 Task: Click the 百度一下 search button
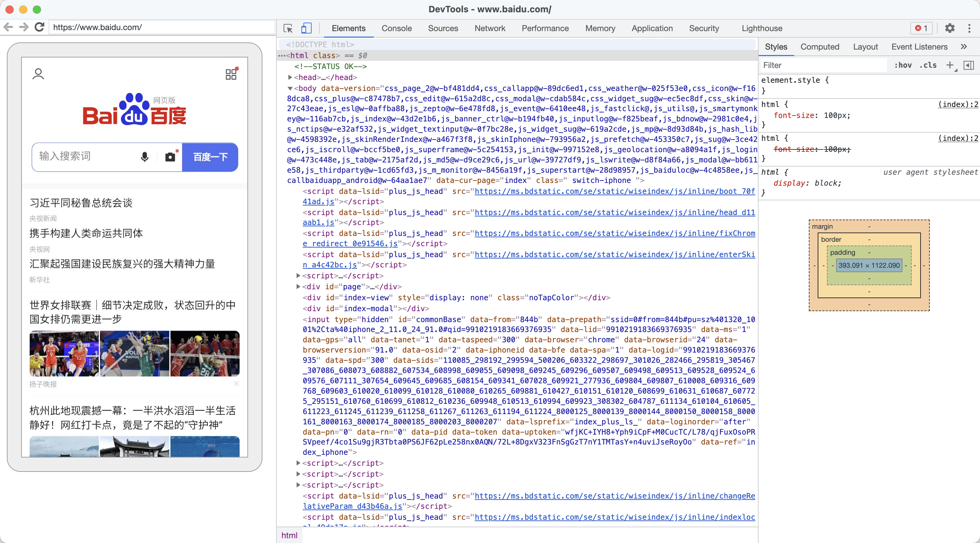pyautogui.click(x=210, y=157)
